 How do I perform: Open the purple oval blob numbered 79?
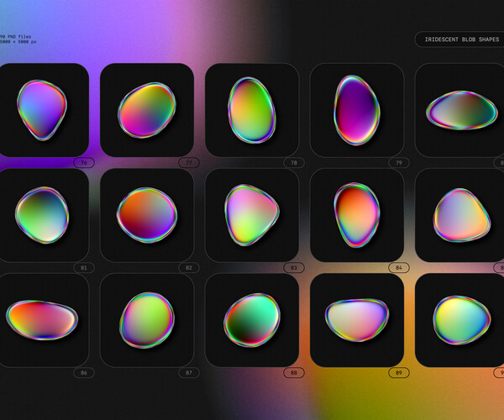[357, 110]
